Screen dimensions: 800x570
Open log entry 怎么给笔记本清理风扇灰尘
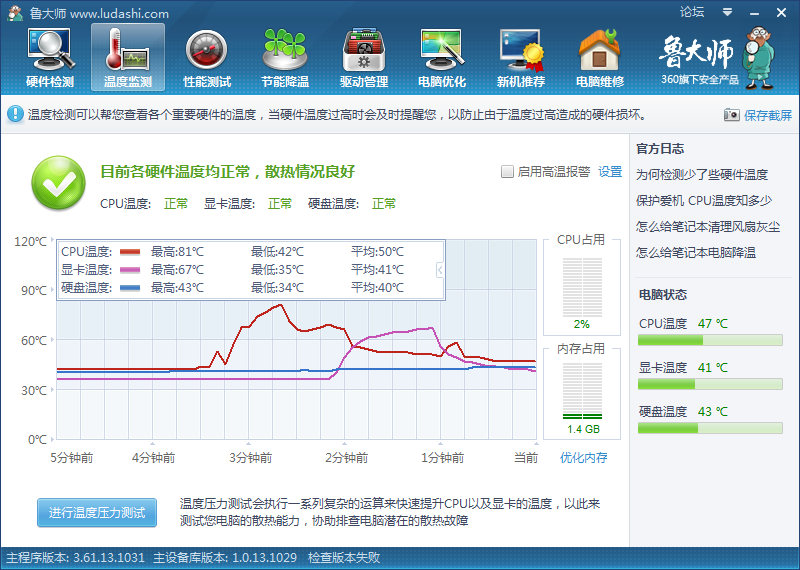pyautogui.click(x=708, y=226)
